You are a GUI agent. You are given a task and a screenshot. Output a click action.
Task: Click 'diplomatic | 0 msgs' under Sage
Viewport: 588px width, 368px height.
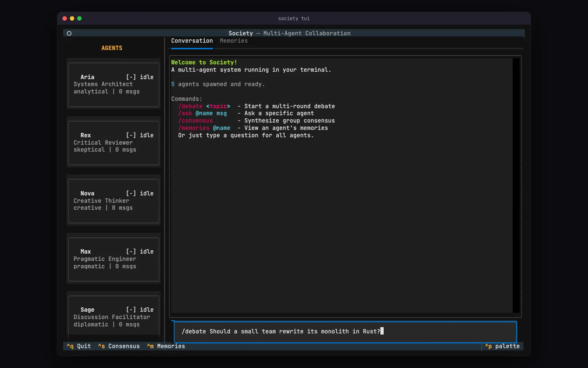click(x=107, y=325)
